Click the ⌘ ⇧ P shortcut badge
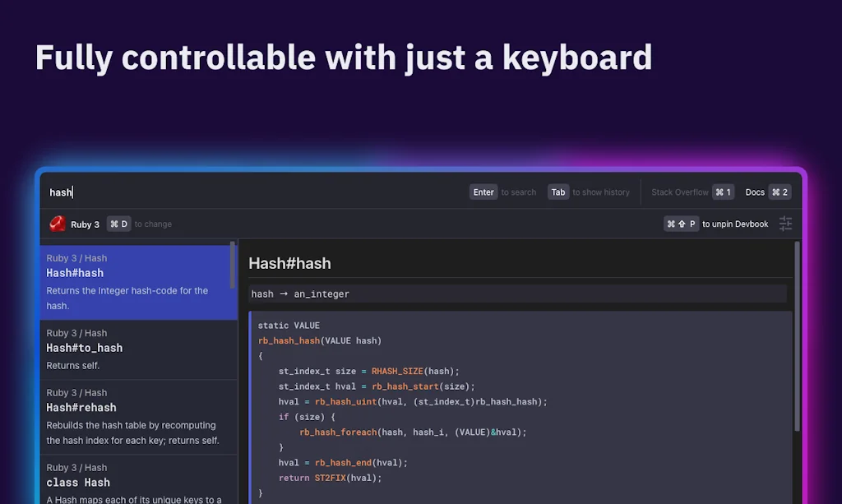This screenshot has height=504, width=842. 681,224
